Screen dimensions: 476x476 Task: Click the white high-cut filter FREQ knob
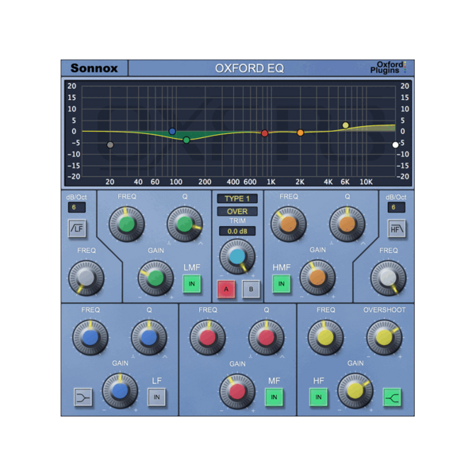tap(388, 278)
